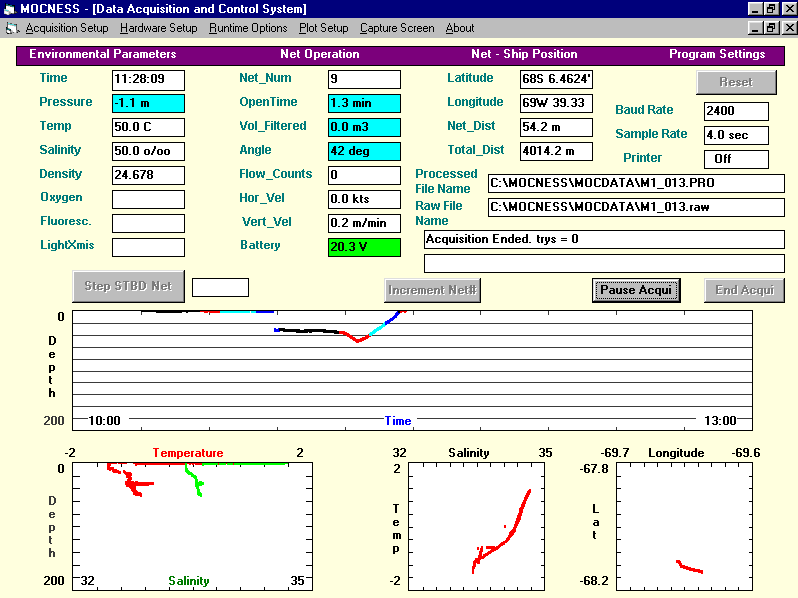Click the empty Fluoresc. field
Screen dimensions: 798x598
[x=148, y=223]
